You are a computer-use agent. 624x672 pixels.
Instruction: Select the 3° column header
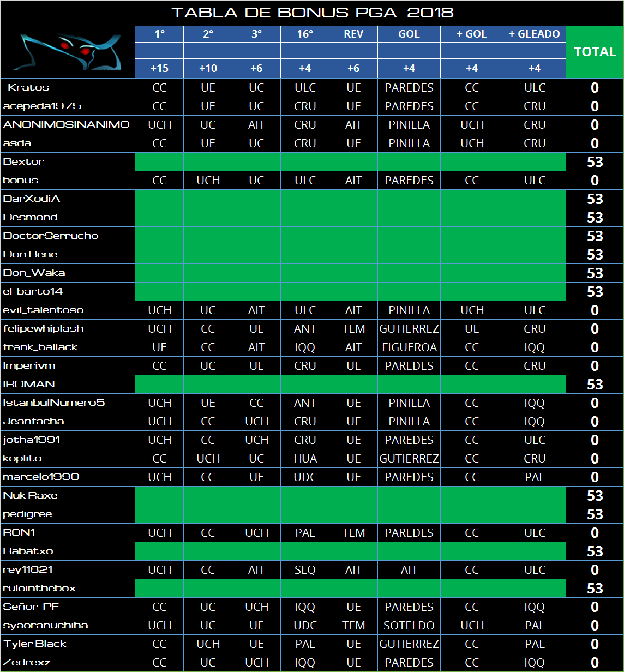tap(256, 34)
